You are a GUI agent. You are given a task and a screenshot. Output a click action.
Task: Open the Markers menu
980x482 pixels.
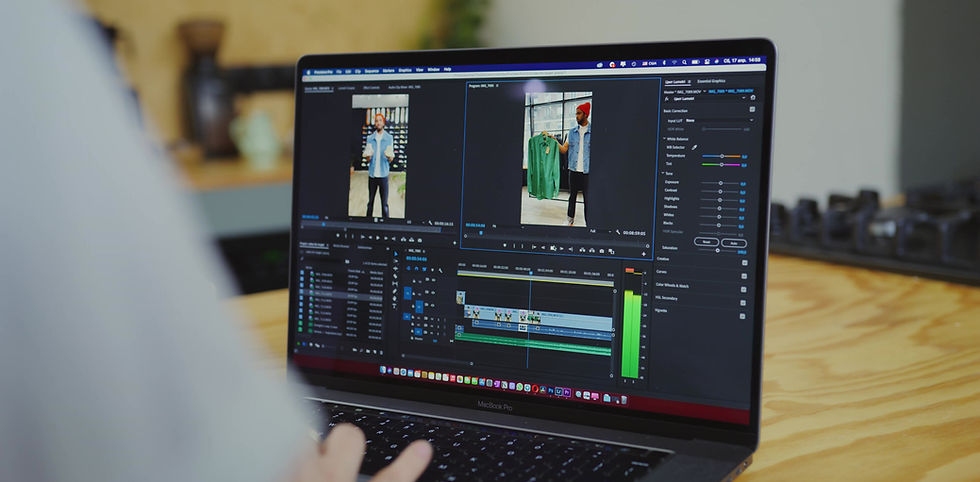(x=389, y=71)
